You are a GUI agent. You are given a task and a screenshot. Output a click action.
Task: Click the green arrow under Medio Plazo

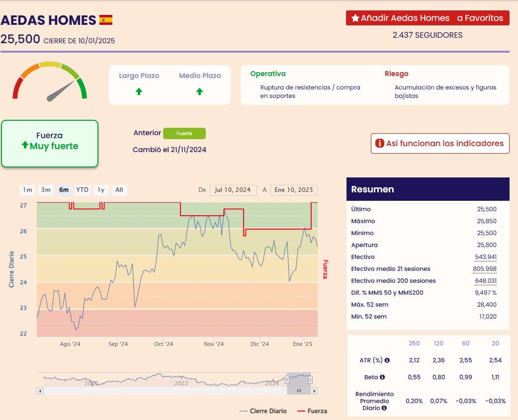coord(199,91)
